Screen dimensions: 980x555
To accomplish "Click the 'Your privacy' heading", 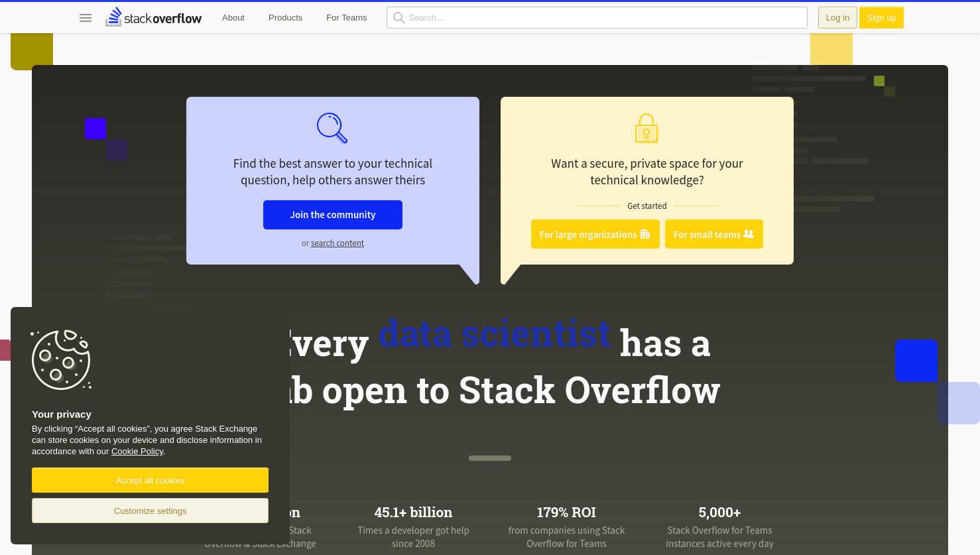I will click(62, 414).
